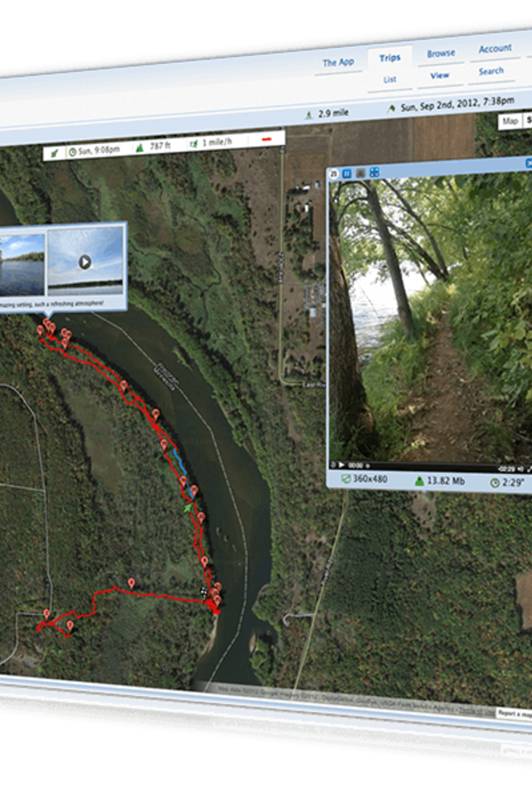The width and height of the screenshot is (532, 788).
Task: Open the Trips tab
Action: 390,58
